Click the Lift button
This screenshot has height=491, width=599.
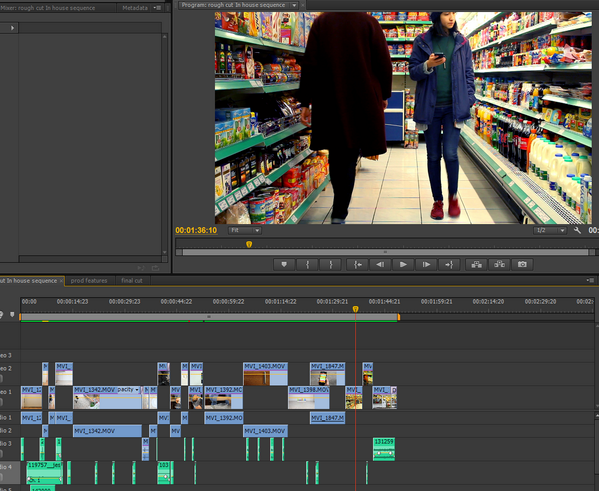(476, 264)
